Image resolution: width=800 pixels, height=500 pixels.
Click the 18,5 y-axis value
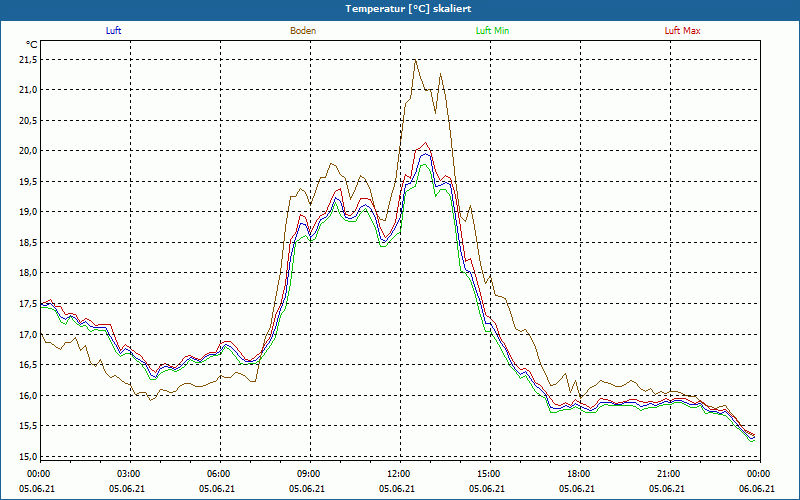click(28, 242)
